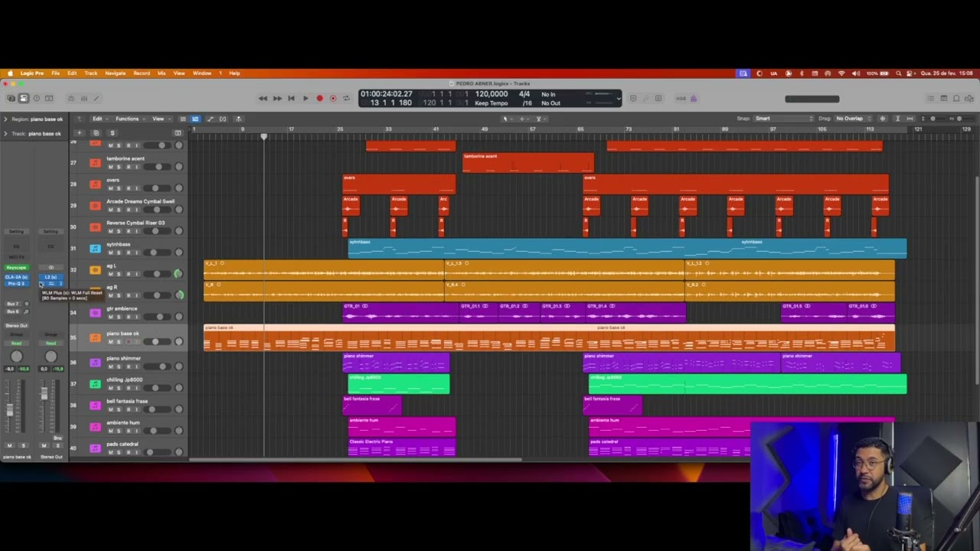Expand the Track inspector disclosure triangle
Screen dimensions: 980x551
click(x=5, y=134)
